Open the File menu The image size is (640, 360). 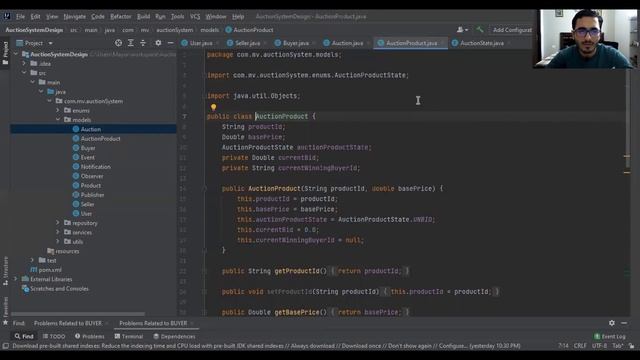click(20, 17)
